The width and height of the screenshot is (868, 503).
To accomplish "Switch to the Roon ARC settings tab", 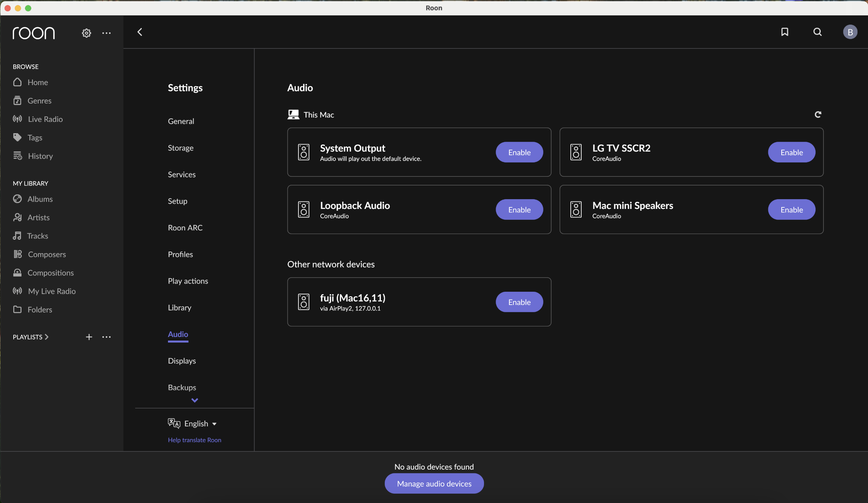I will coord(185,228).
